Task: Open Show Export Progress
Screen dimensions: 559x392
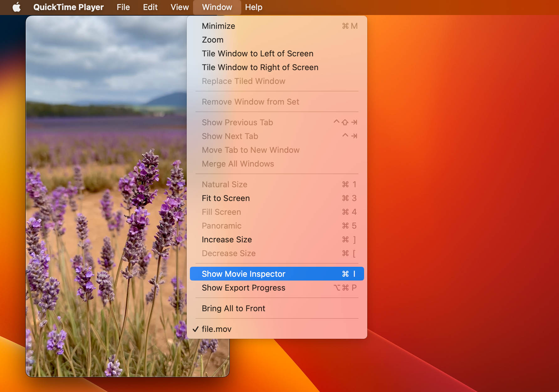Action: [x=277, y=288]
